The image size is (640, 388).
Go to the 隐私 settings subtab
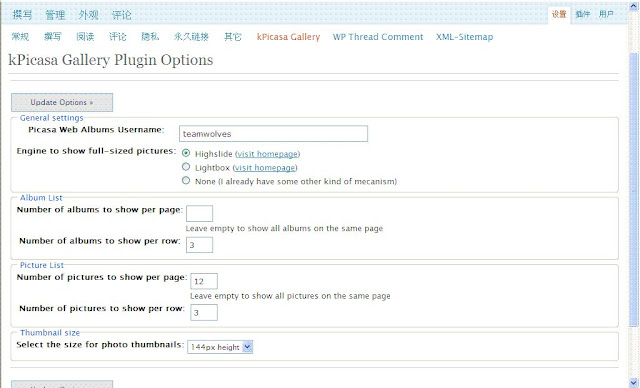pos(150,37)
